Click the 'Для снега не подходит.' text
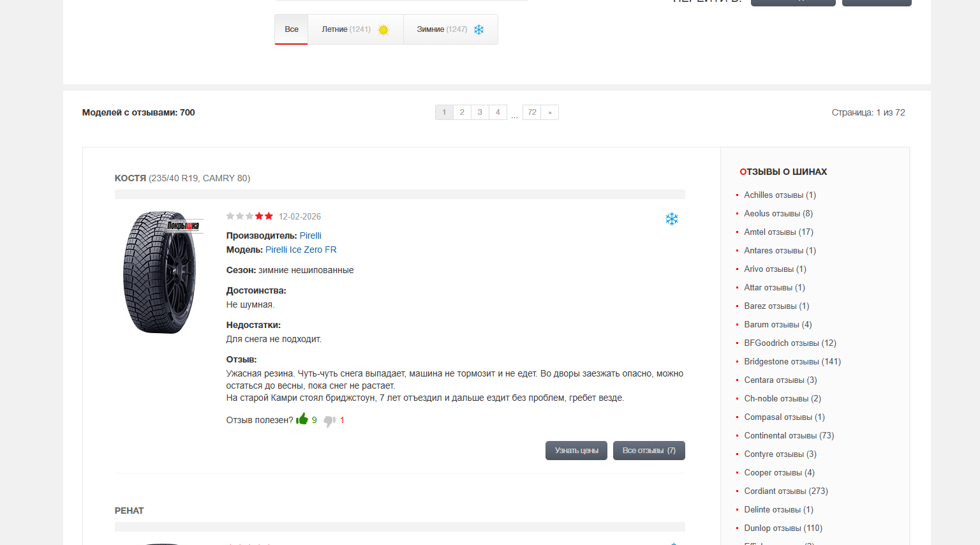The height and width of the screenshot is (545, 980). coord(274,339)
